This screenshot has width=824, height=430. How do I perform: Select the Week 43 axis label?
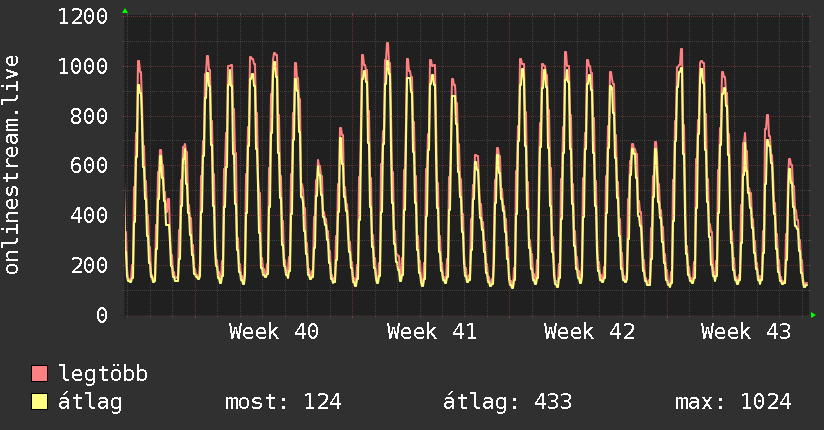[746, 332]
